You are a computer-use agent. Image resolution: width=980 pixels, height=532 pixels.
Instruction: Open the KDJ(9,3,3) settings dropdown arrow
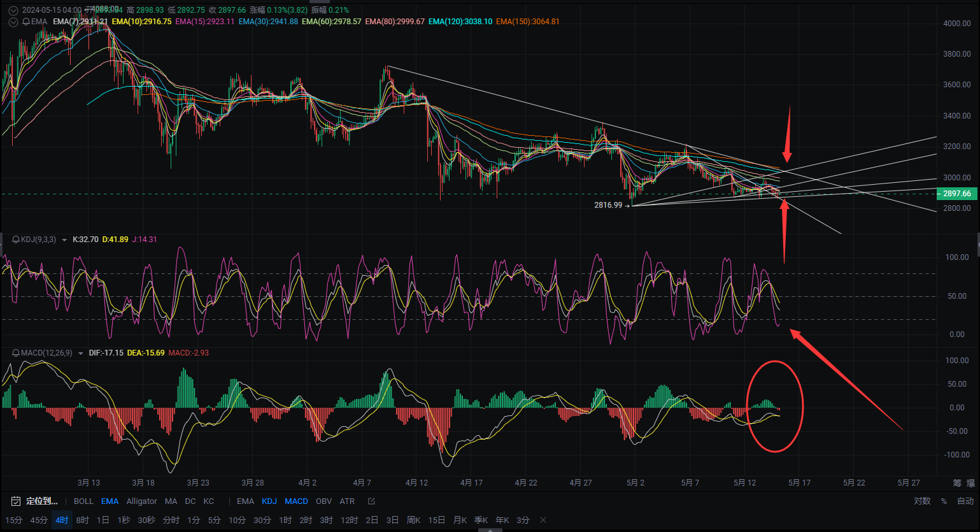click(x=64, y=240)
